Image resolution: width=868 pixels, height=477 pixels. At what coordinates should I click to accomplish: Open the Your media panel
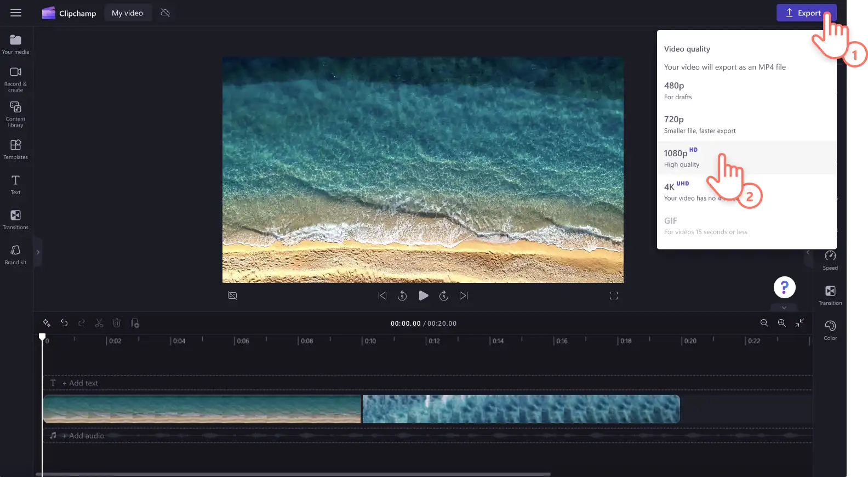click(x=15, y=44)
